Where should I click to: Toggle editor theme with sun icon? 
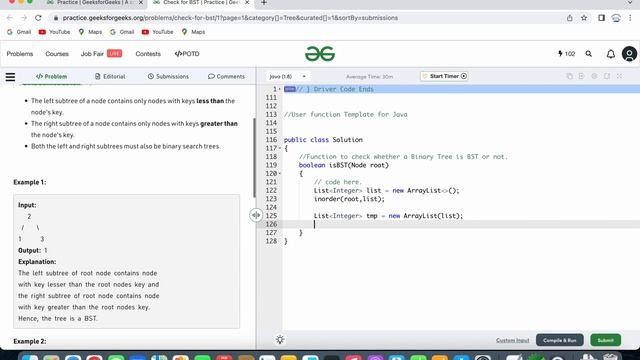coord(280,340)
